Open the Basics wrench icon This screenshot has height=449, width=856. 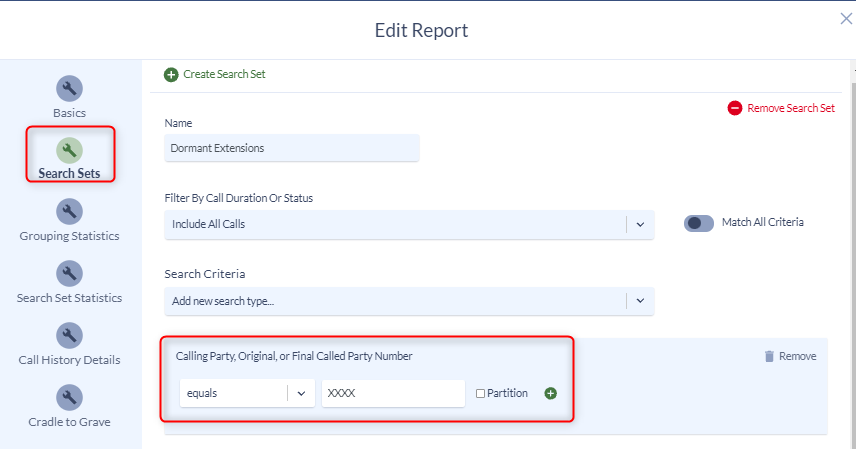click(x=69, y=88)
